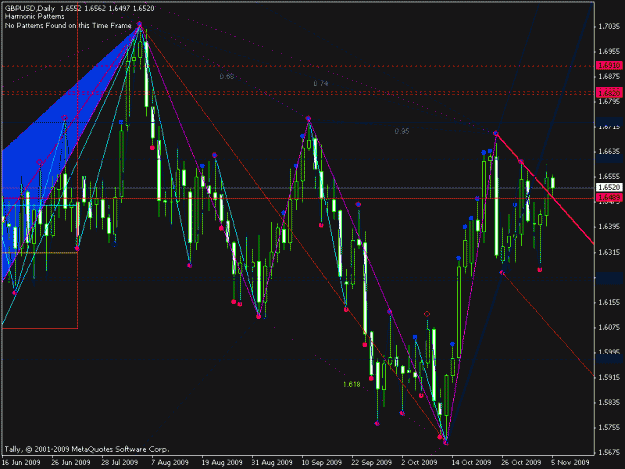The height and width of the screenshot is (469, 625).
Task: Click the 26 Oct 2009 date label
Action: click(521, 463)
